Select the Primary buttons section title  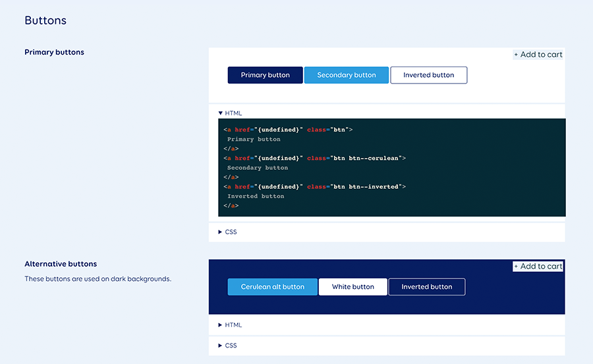(x=55, y=52)
